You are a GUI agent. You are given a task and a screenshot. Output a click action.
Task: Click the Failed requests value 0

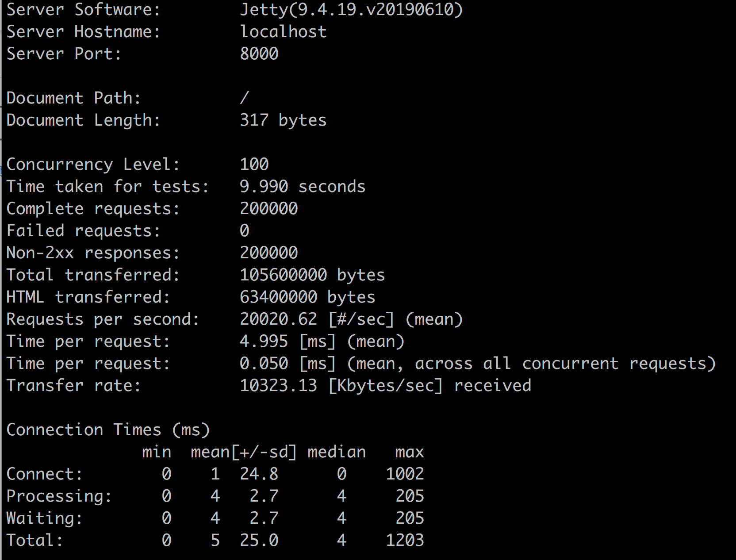(245, 231)
